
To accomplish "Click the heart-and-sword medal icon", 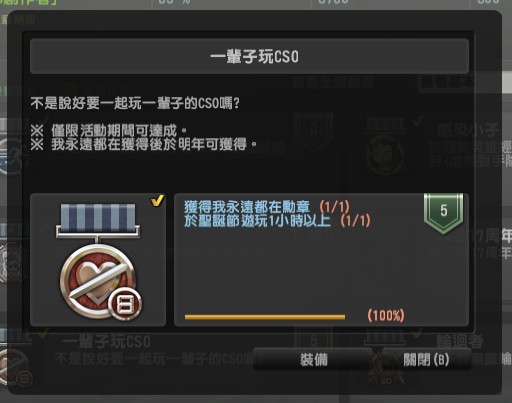I will (98, 282).
